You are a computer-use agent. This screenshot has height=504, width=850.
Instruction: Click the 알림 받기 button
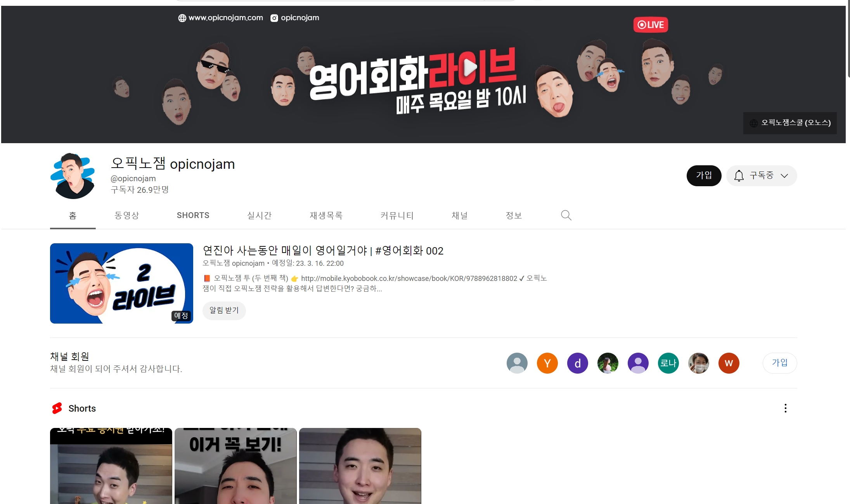(224, 310)
